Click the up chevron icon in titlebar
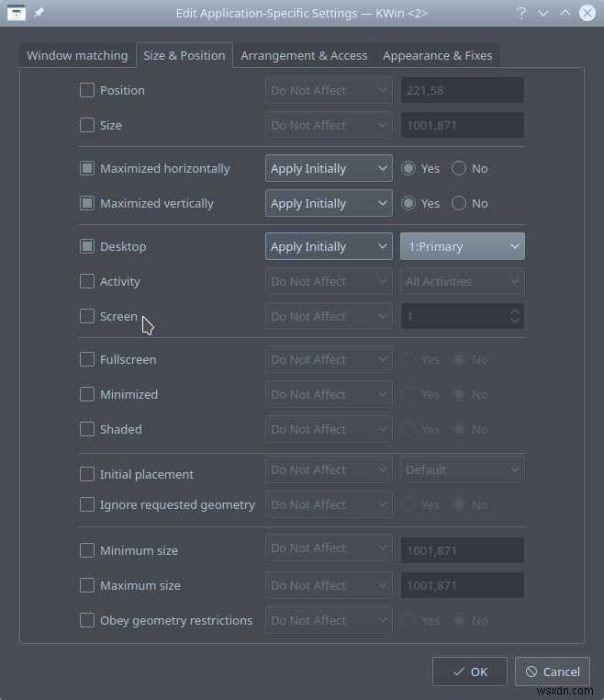The height and width of the screenshot is (700, 604). tap(565, 13)
